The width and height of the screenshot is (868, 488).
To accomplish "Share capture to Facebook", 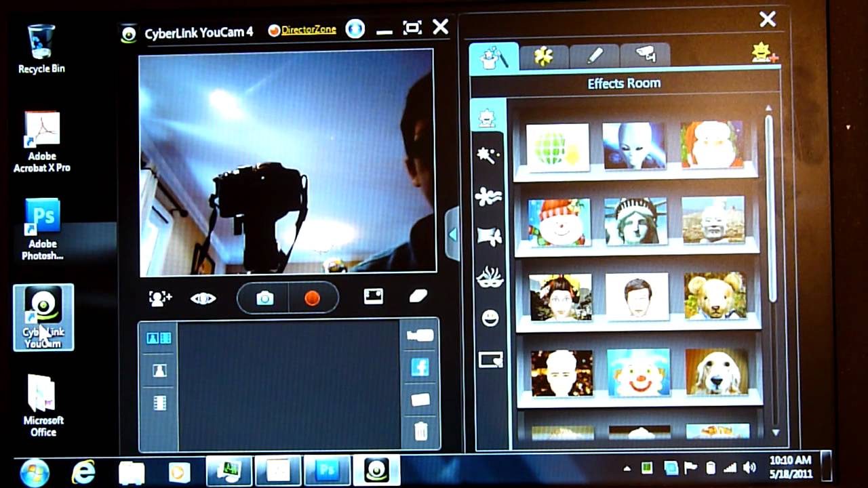I will pyautogui.click(x=420, y=367).
